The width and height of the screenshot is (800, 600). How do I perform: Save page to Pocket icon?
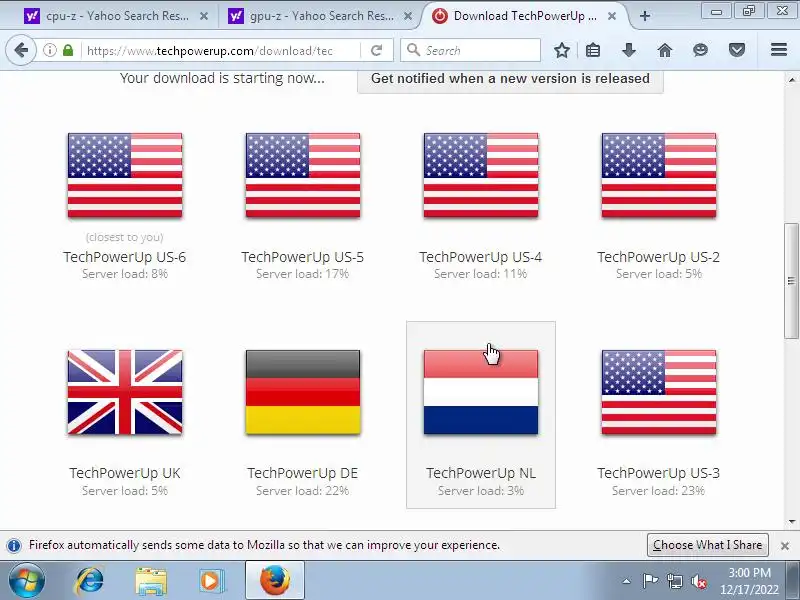coord(737,50)
